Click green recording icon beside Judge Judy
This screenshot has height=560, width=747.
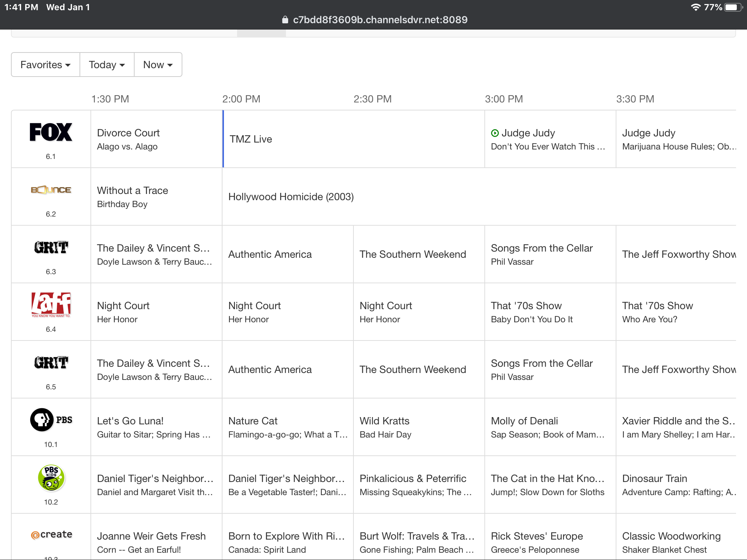495,133
